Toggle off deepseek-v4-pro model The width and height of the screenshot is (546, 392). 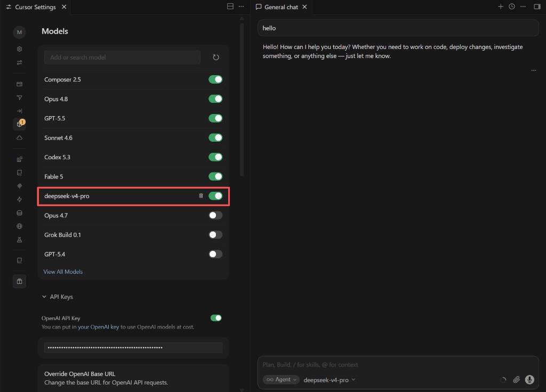coord(215,196)
